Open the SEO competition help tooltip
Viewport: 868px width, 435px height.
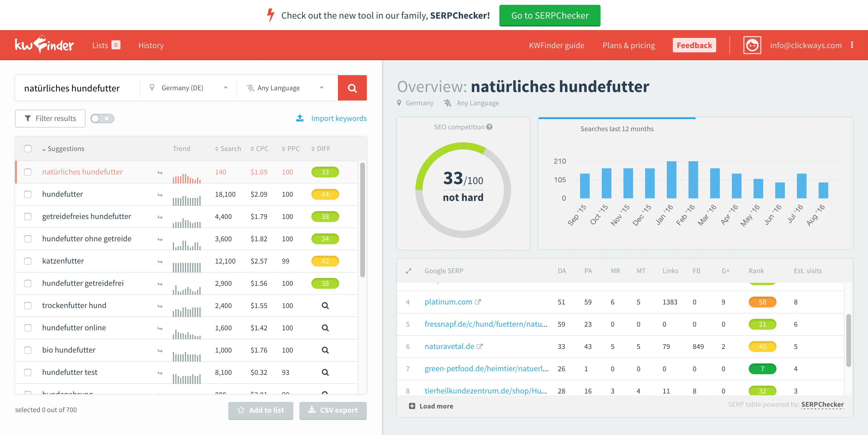490,127
